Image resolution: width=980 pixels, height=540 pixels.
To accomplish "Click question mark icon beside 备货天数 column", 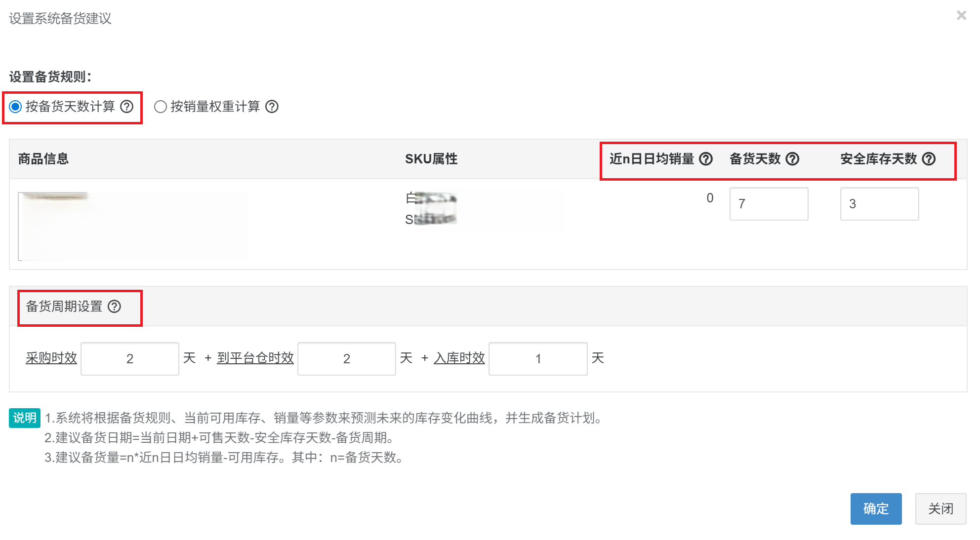I will [x=793, y=159].
